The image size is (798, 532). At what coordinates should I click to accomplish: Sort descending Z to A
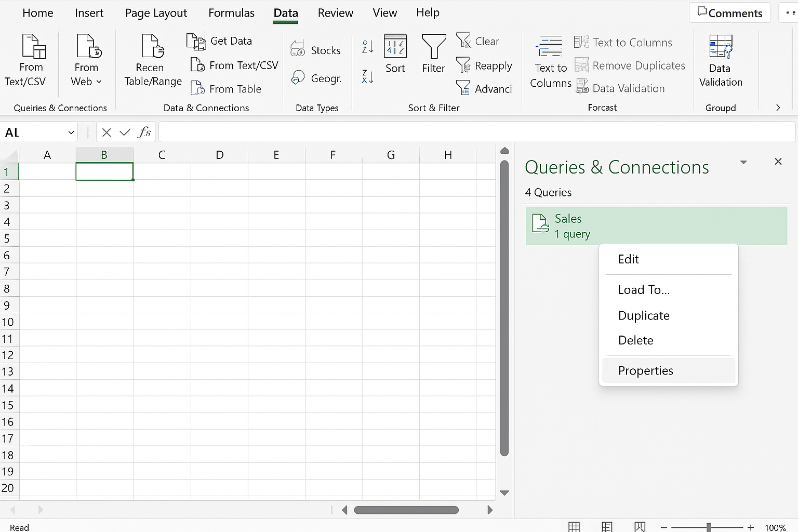368,77
